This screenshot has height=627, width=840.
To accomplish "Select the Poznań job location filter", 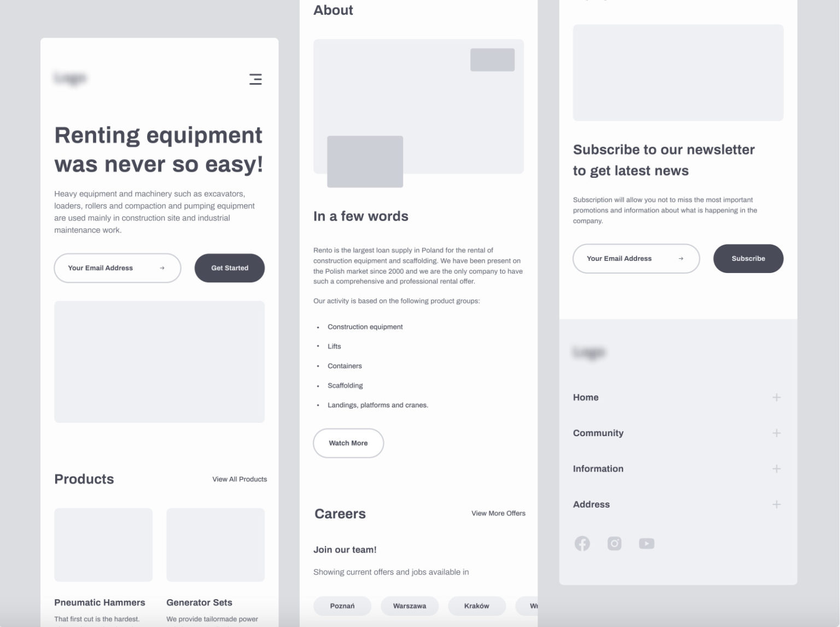I will [342, 606].
